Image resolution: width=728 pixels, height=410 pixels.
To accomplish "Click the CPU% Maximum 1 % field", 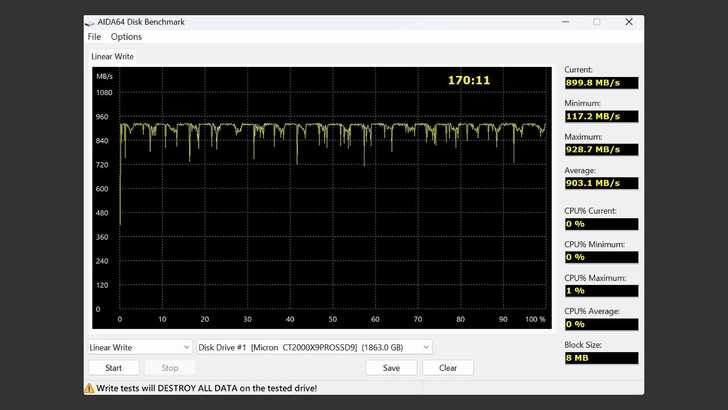I will click(x=600, y=290).
